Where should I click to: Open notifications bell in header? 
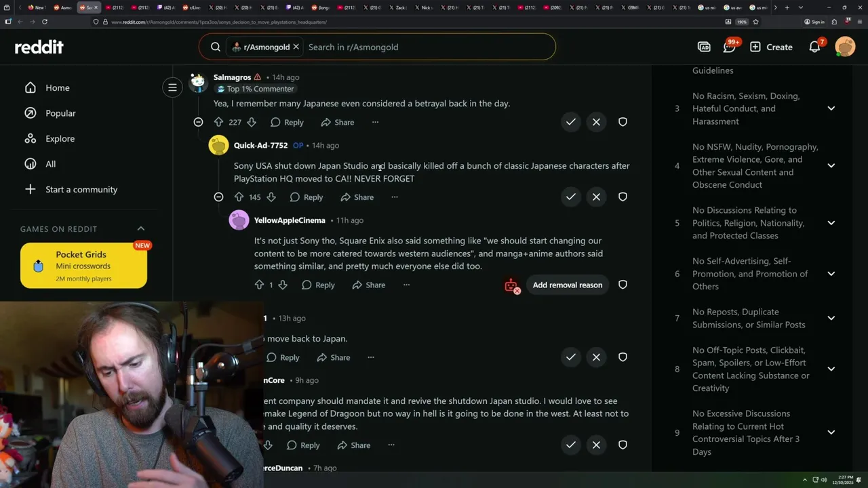(815, 47)
